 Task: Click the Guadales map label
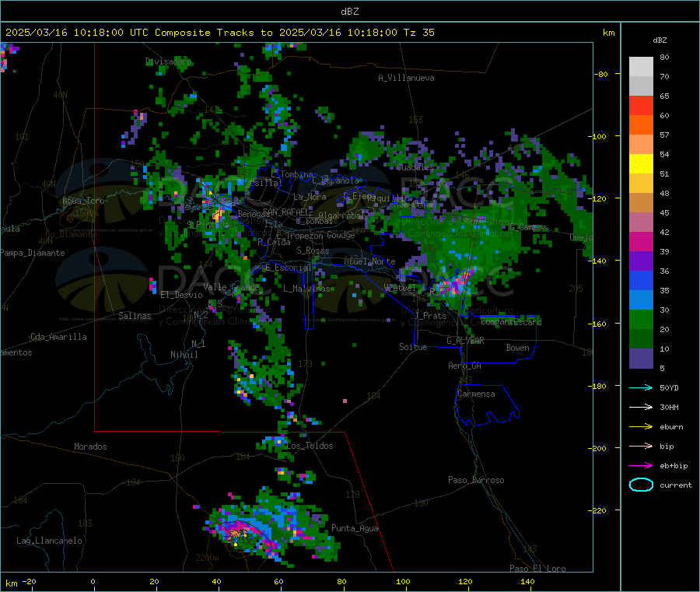[x=415, y=167]
